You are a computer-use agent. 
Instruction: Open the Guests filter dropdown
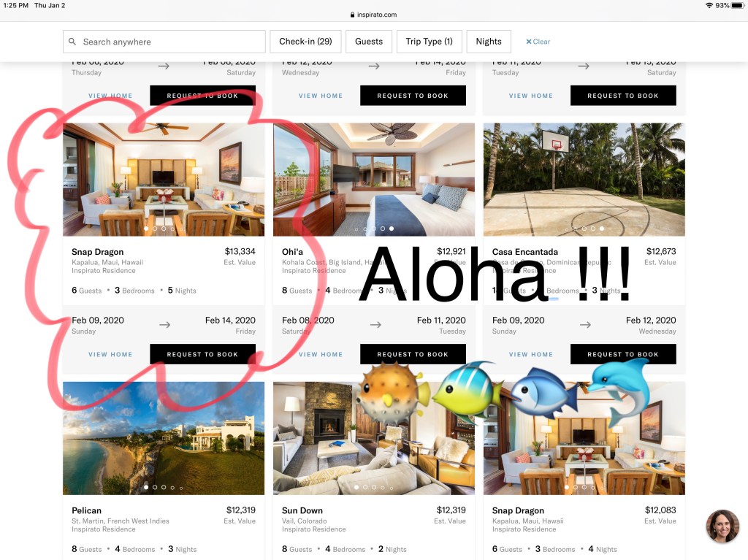[369, 42]
